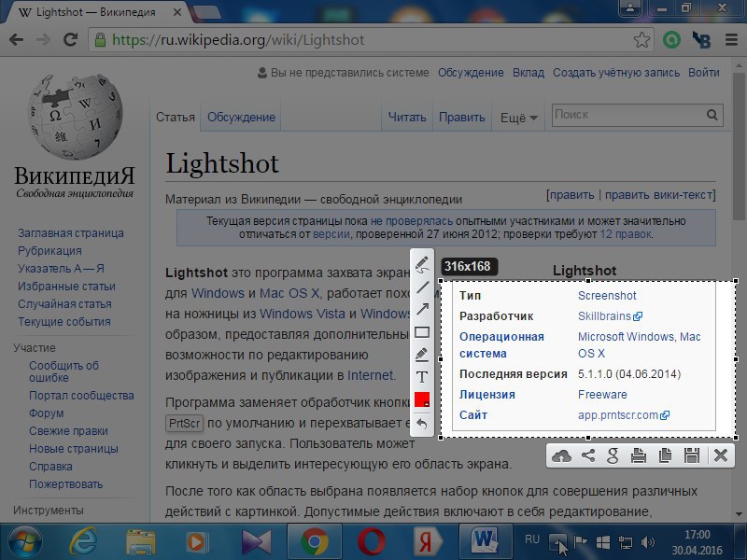Screen dimensions: 747x560
Task: Print the selected screenshot
Action: coord(639,455)
